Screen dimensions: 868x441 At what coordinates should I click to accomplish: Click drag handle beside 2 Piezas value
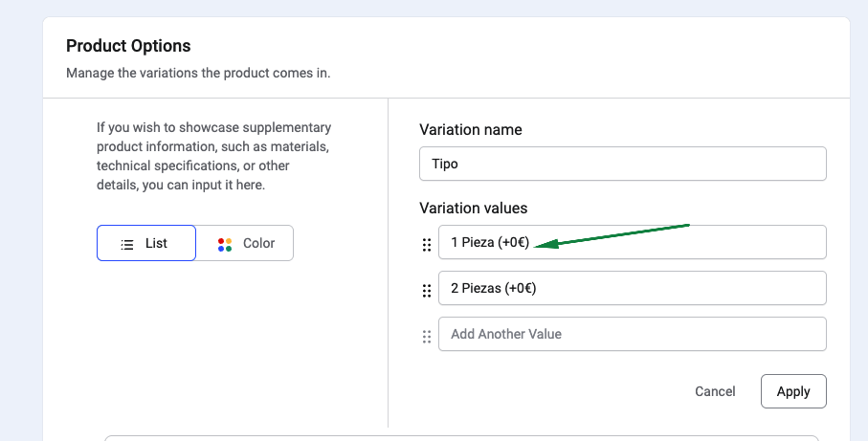427,291
